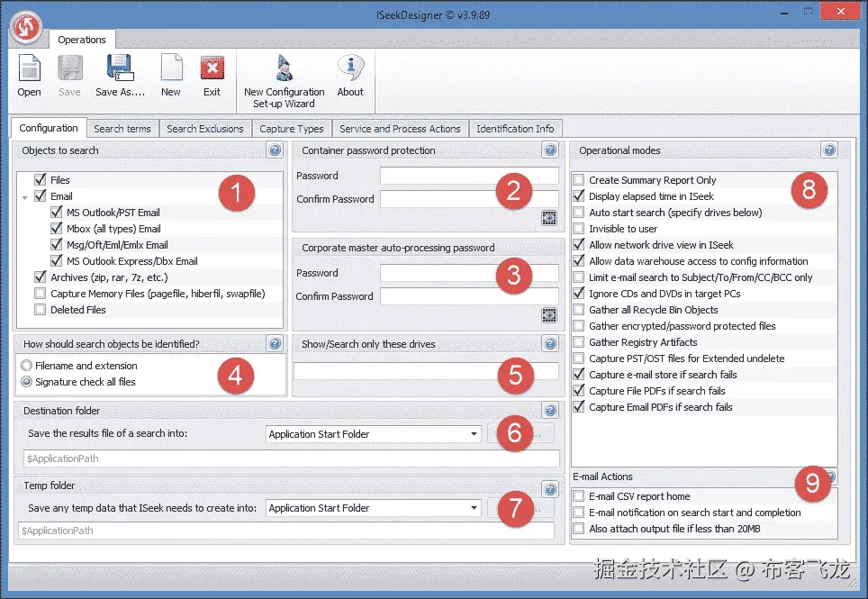This screenshot has width=868, height=599.
Task: Click the ISeek application logo button
Action: click(26, 27)
